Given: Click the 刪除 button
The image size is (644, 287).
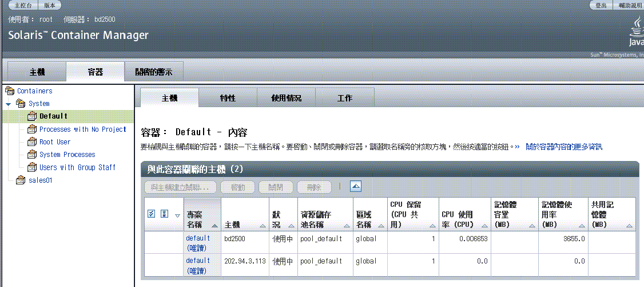Looking at the screenshot, I should coord(314,187).
